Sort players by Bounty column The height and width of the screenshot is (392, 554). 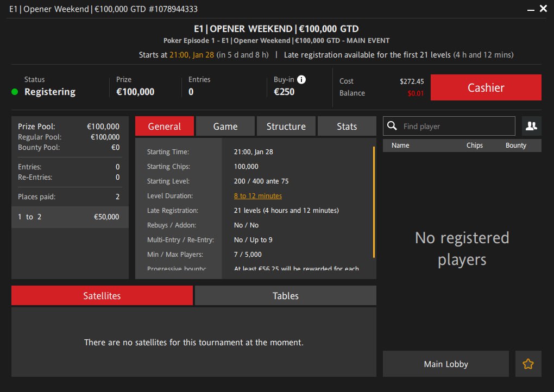(x=516, y=145)
